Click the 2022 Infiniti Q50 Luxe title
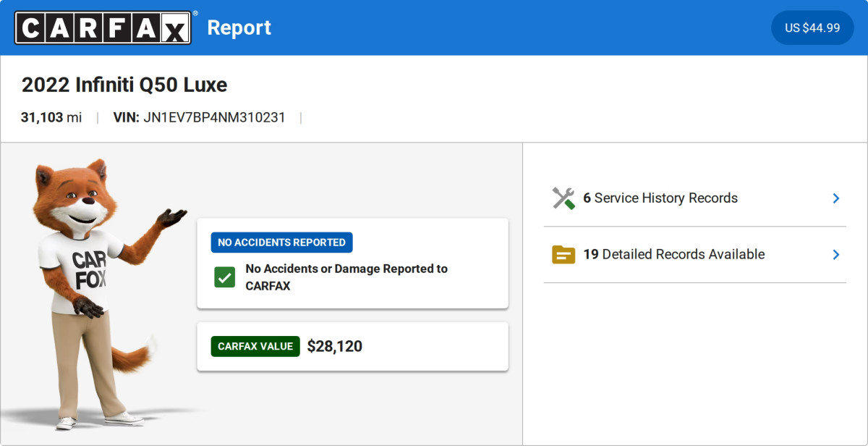Viewport: 868px width, 446px height. (x=124, y=85)
